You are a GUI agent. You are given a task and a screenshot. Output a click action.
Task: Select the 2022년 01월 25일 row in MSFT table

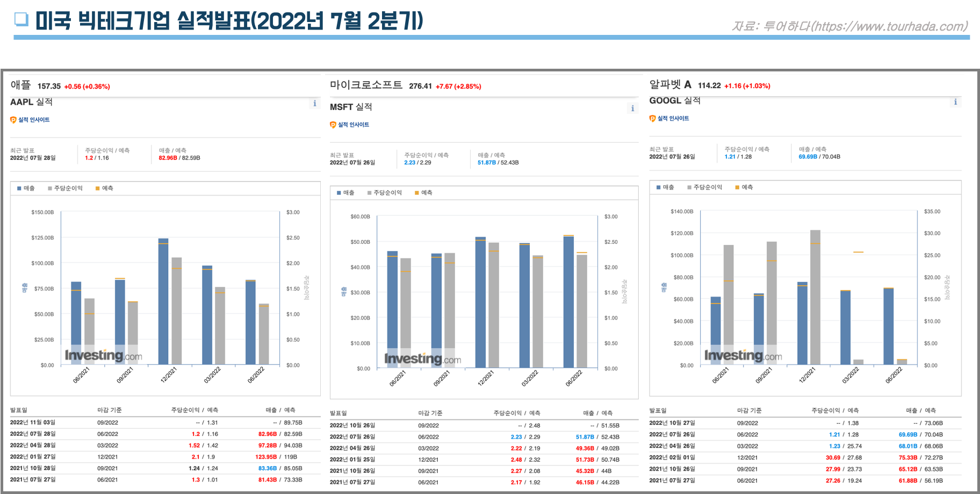point(484,460)
